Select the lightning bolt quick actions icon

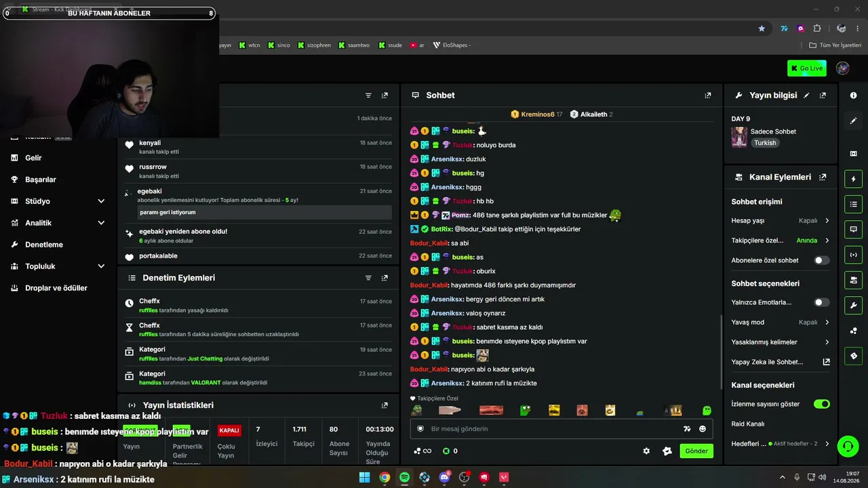[853, 179]
